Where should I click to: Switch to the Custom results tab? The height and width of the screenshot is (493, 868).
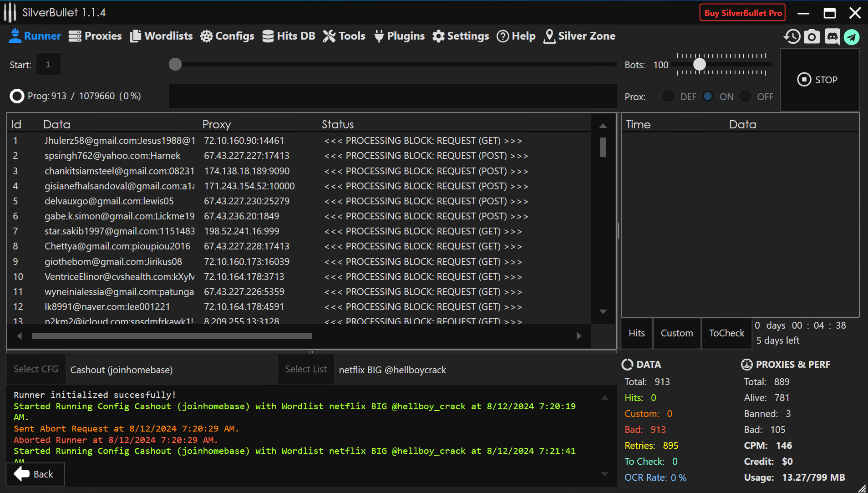pyautogui.click(x=676, y=333)
